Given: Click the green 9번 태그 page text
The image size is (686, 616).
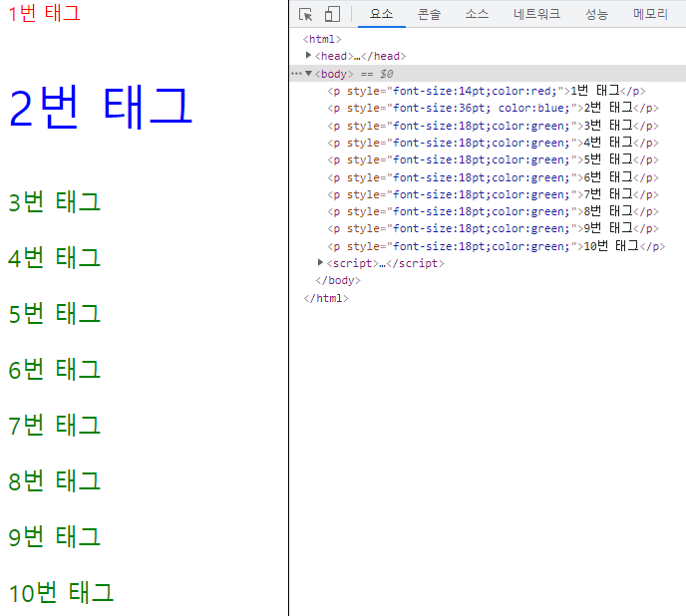Looking at the screenshot, I should tap(54, 536).
